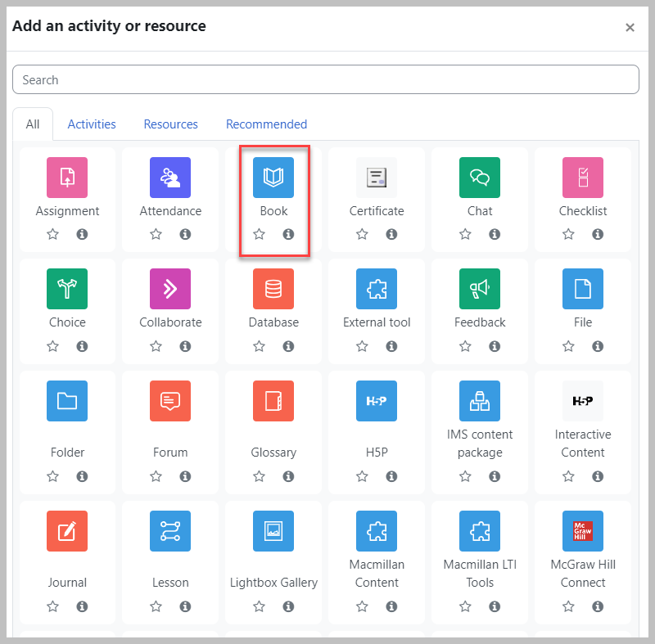The width and height of the screenshot is (655, 644).
Task: Open the Book resource icon
Action: pos(273,178)
